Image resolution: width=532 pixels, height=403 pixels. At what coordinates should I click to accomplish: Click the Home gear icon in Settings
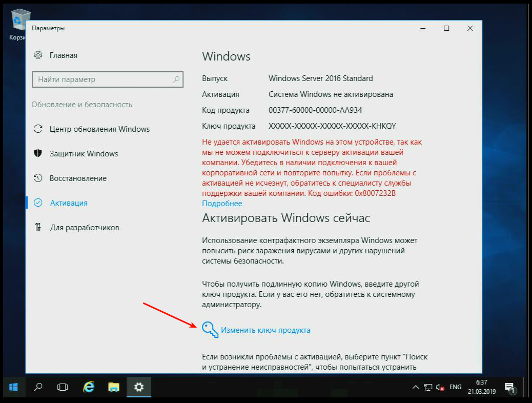[37, 55]
